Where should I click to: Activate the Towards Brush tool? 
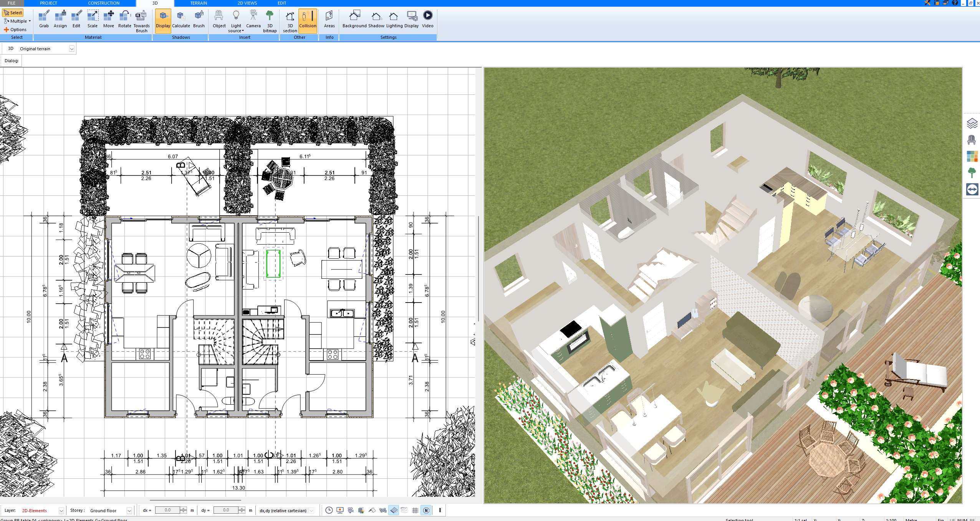141,21
